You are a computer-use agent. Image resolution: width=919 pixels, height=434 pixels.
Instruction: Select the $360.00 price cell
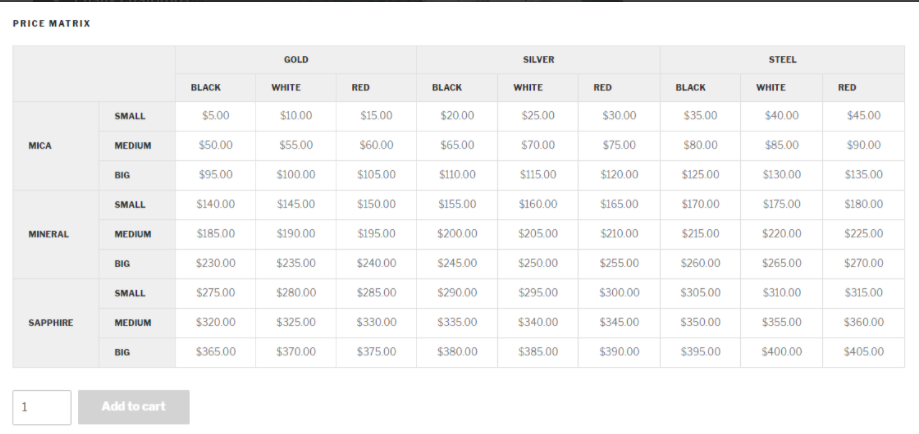click(863, 323)
